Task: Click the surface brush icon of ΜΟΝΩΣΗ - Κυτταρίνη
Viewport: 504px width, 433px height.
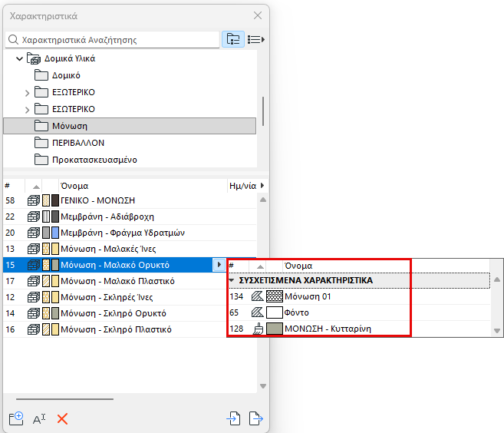Action: coord(258,329)
